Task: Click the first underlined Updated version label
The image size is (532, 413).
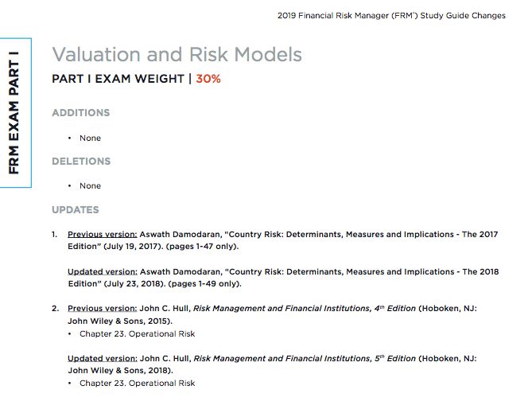Action: tap(102, 271)
